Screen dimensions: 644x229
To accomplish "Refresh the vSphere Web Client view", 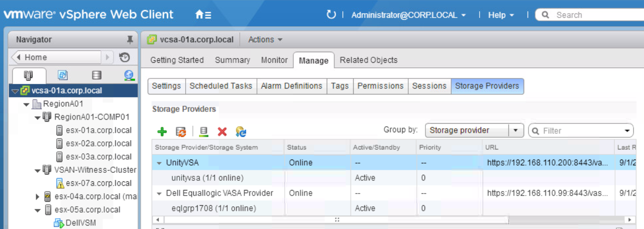I will click(331, 15).
